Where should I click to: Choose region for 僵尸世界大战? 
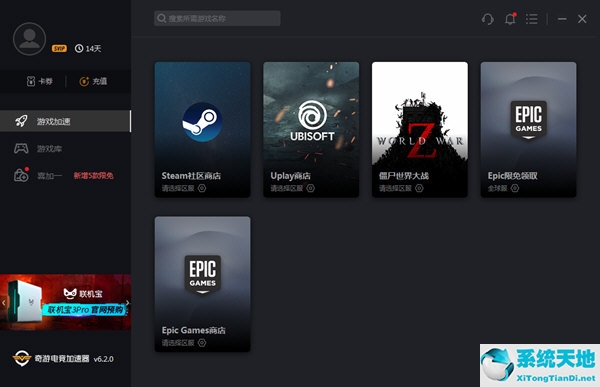401,188
